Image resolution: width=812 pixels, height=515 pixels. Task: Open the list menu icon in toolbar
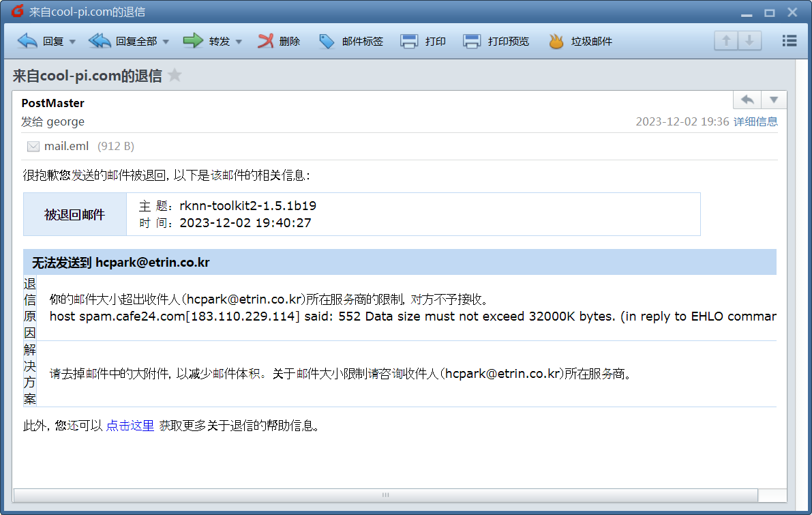point(790,40)
